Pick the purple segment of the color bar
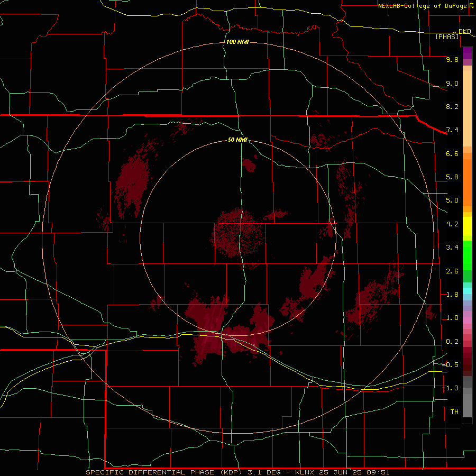Image resolution: width=476 pixels, height=476 pixels. coord(467,53)
